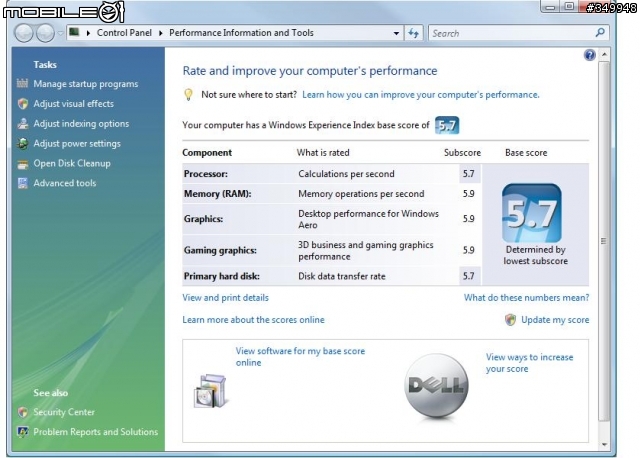Viewport: 640px width, 458px height.
Task: Click the Dell logo sphere
Action: click(436, 386)
